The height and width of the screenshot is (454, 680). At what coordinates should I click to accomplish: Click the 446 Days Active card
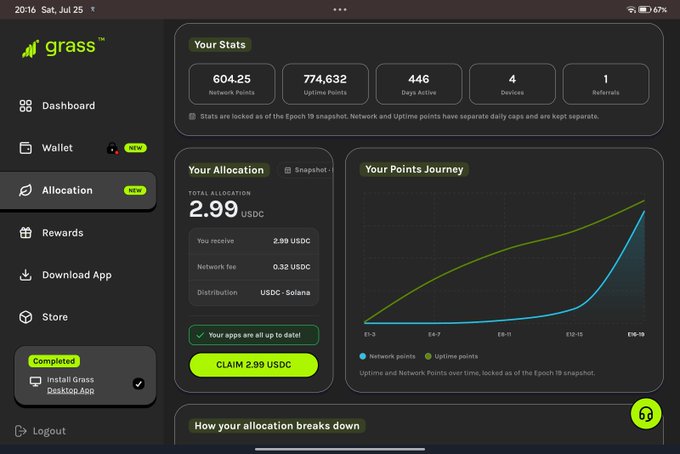(x=418, y=84)
